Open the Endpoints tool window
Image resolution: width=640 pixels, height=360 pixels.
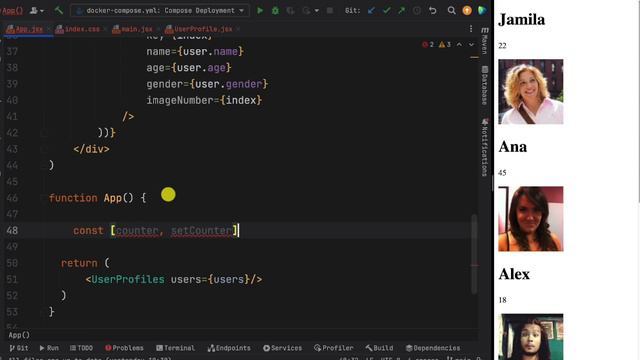229,348
